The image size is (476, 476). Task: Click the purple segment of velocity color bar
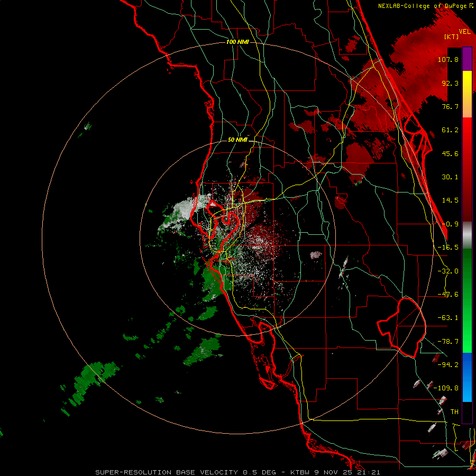[x=467, y=59]
